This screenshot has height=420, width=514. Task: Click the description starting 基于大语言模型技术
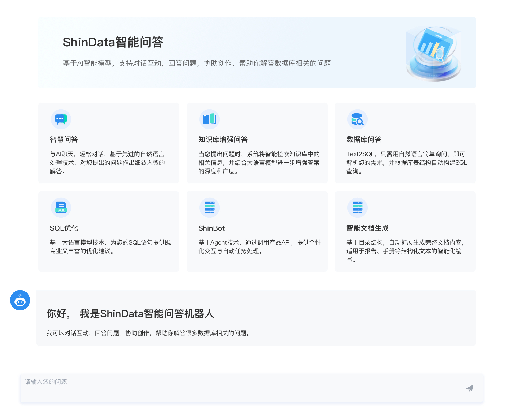coord(110,247)
